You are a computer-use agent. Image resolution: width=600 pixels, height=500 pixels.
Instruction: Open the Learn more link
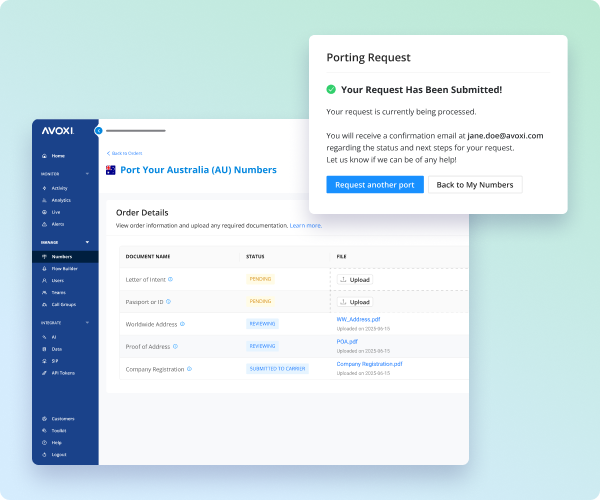pos(306,226)
